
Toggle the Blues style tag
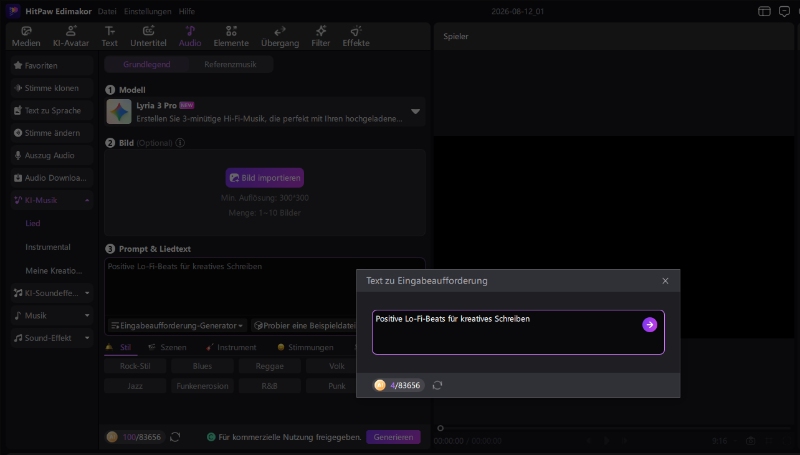coord(203,366)
